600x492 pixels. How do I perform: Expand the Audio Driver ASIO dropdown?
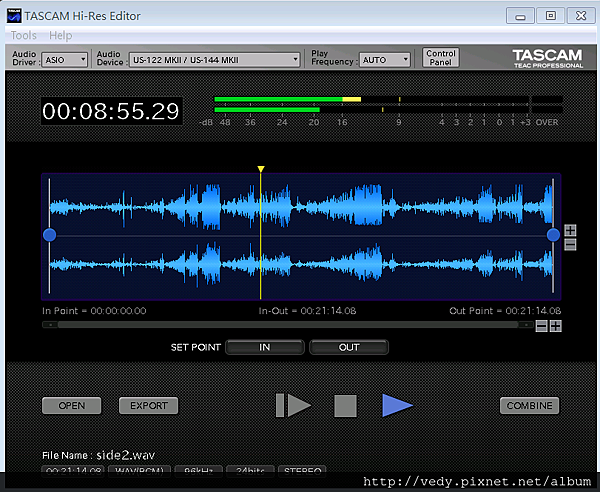point(64,60)
